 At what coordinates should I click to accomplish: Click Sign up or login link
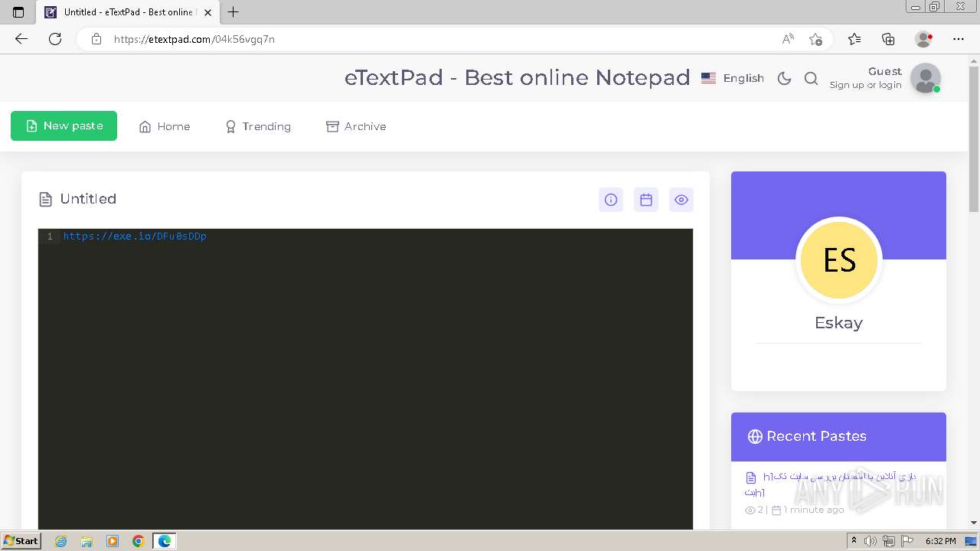(x=865, y=85)
